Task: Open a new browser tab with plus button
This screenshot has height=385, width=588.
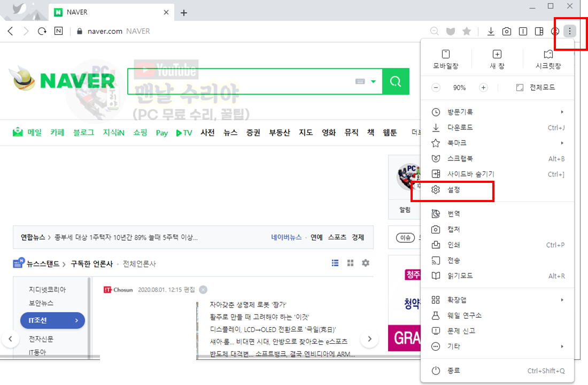Action: pos(184,13)
